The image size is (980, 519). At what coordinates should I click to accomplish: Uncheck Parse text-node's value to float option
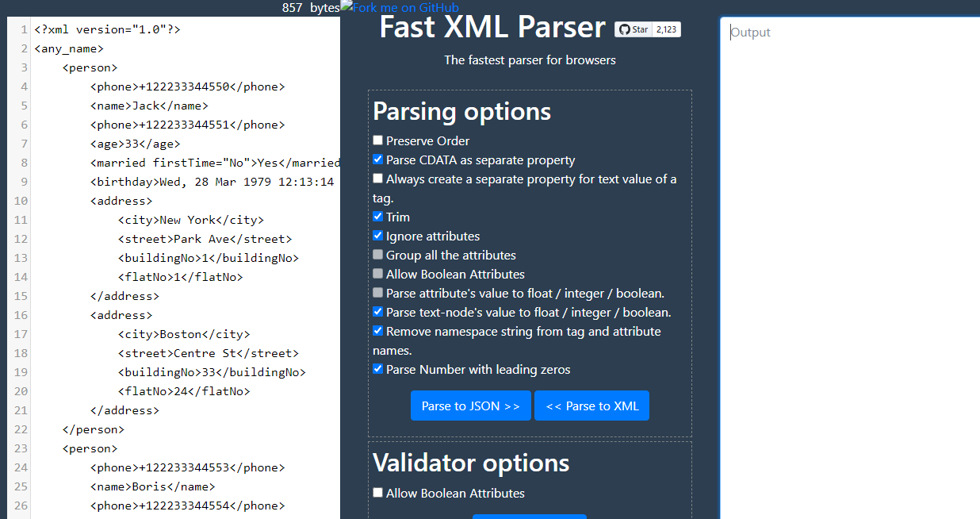click(x=378, y=312)
